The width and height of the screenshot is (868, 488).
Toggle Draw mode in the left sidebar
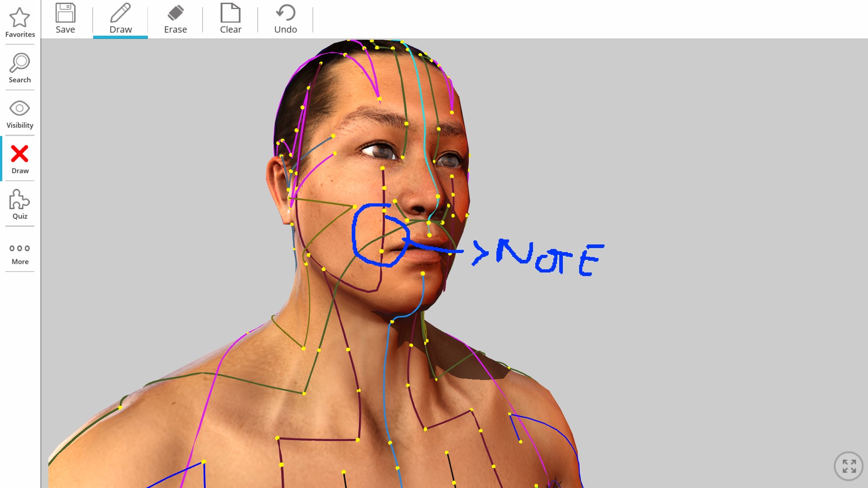[19, 158]
